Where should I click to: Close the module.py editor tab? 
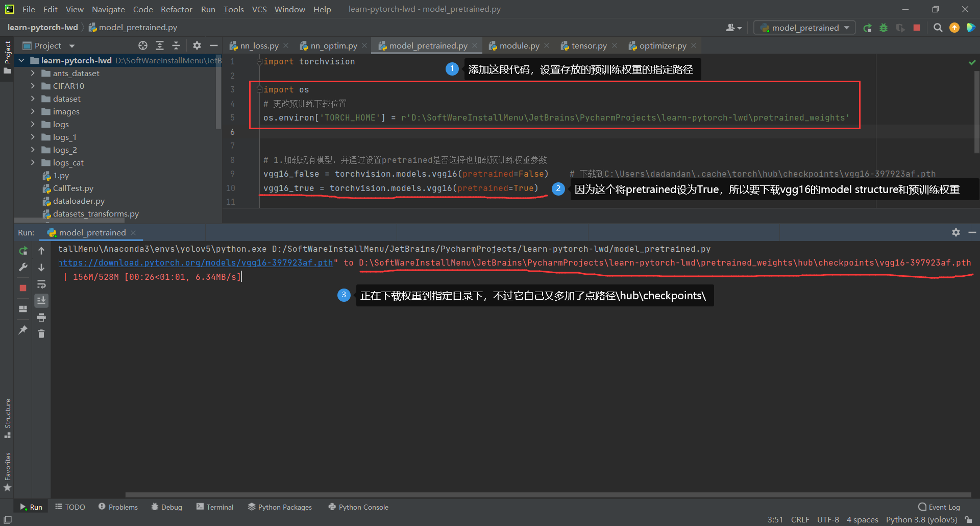point(547,45)
